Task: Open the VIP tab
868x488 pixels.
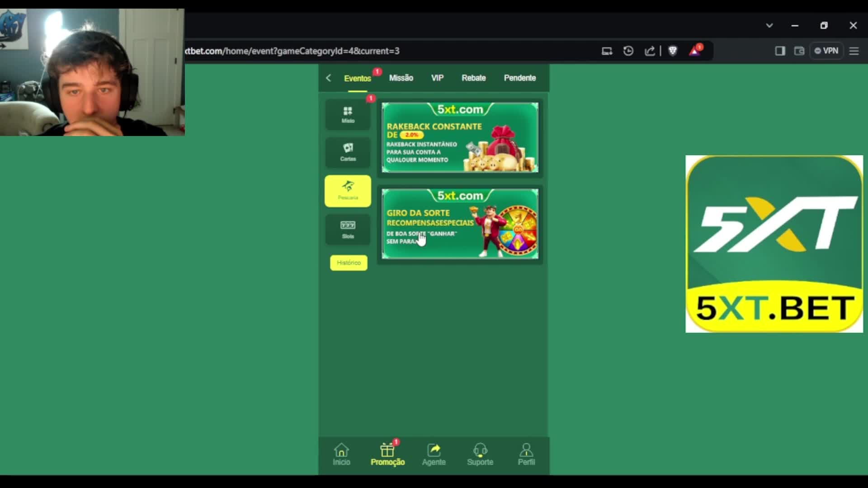Action: point(437,78)
